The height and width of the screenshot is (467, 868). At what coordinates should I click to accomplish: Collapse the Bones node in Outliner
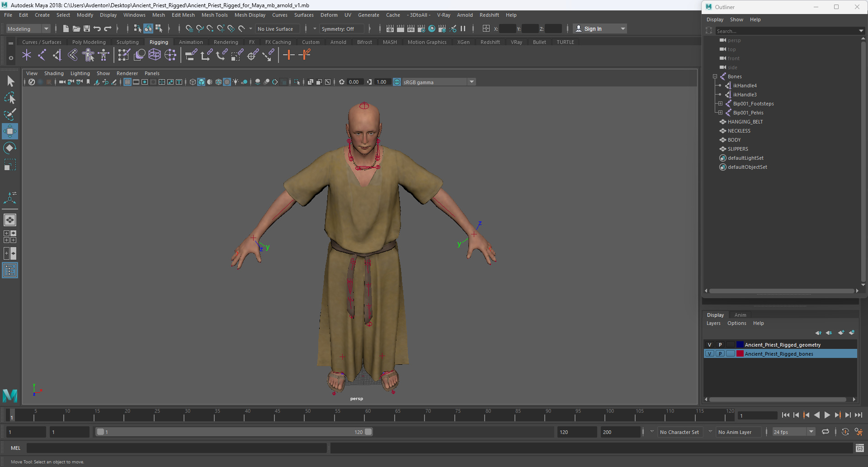pyautogui.click(x=715, y=76)
